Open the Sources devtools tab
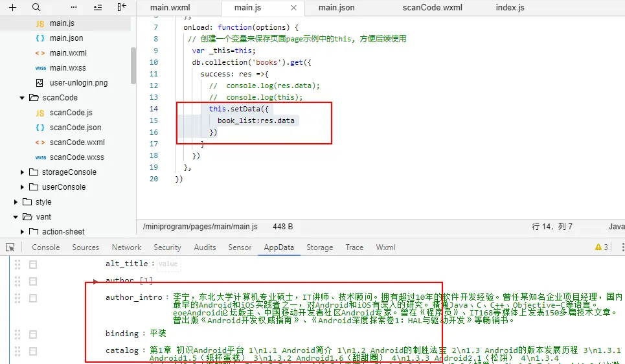Screen dimensions: 625x364 point(85,247)
